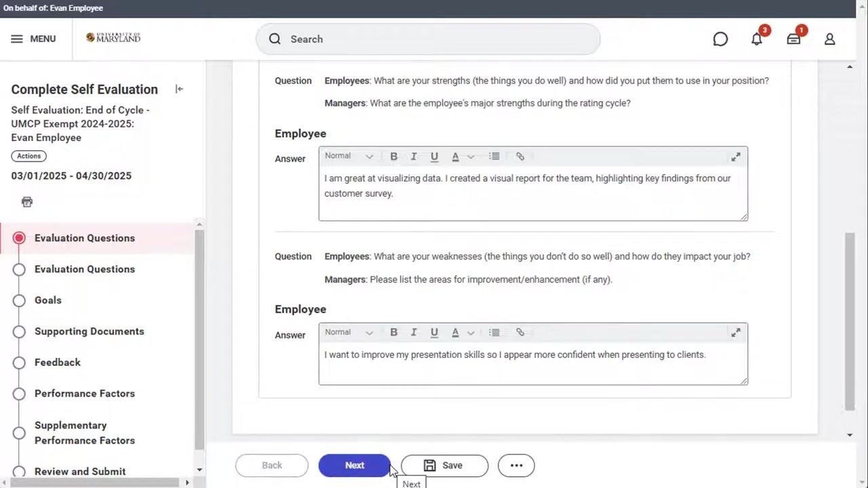The image size is (868, 488).
Task: Insert bullet list in weaknesses answer toolbar
Action: coord(494,333)
